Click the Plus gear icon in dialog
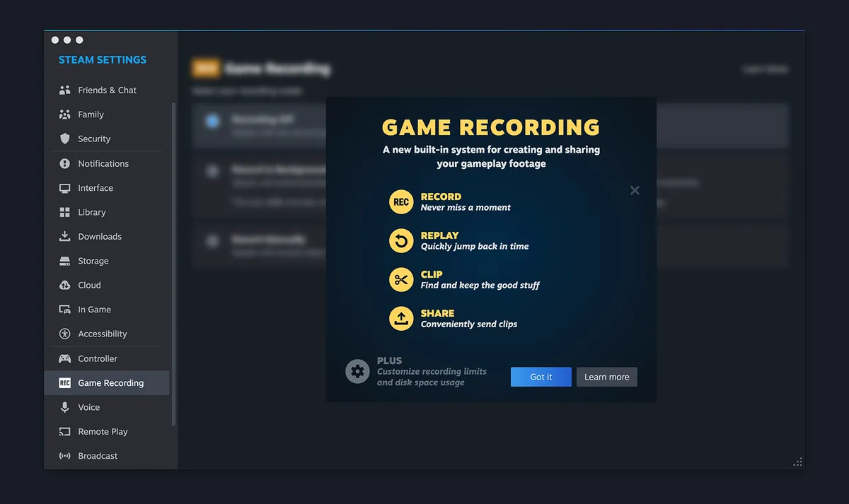This screenshot has width=849, height=504. [x=357, y=371]
